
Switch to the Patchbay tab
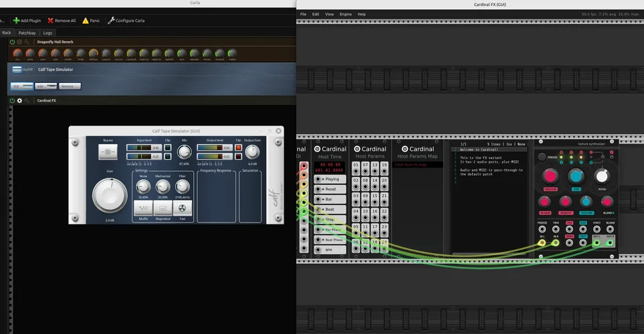[27, 33]
